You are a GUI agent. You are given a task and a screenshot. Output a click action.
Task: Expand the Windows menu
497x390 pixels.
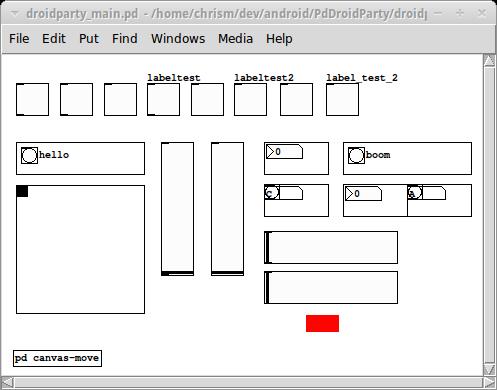[178, 39]
